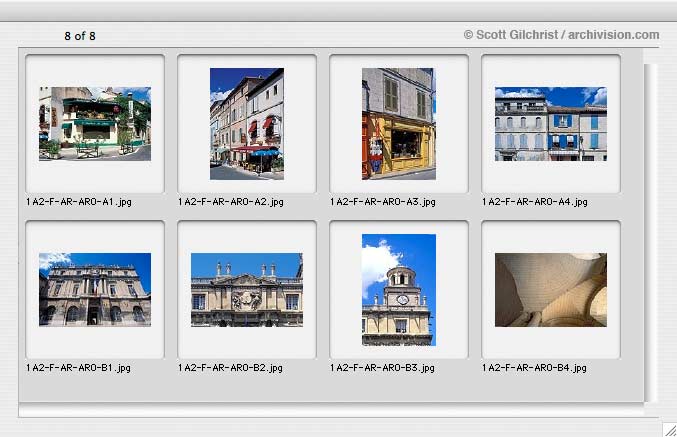
Task: Select thumbnail 1A2-F-AR-ARO-B1.jpg town hall facade
Action: tap(95, 290)
